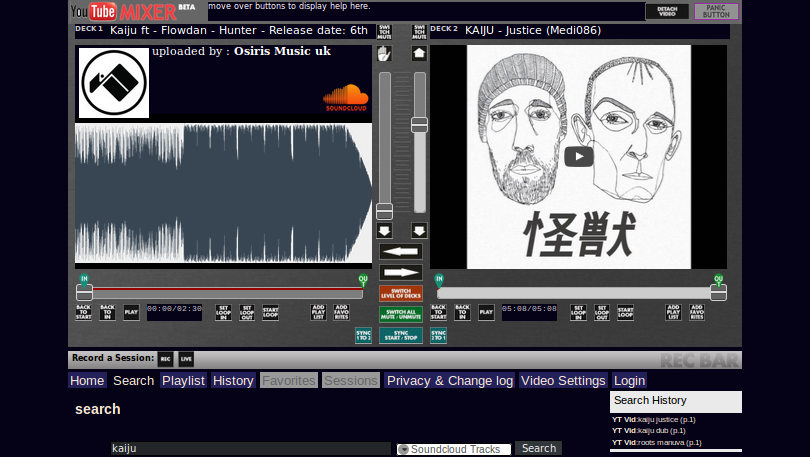
Task: Open the Login tab
Action: tap(629, 381)
